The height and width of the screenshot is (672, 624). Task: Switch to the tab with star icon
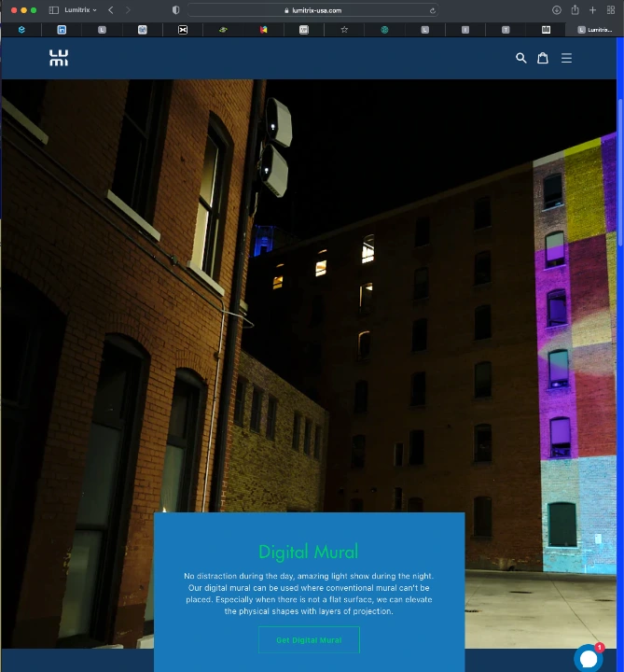point(344,30)
